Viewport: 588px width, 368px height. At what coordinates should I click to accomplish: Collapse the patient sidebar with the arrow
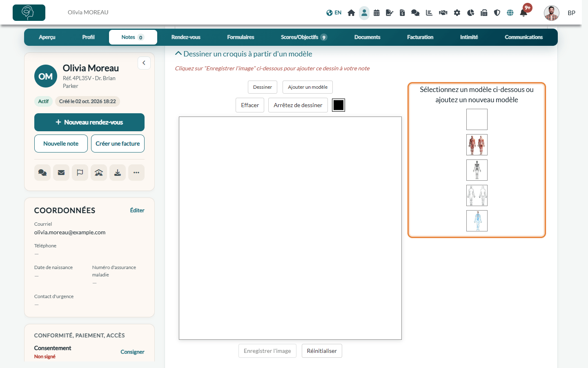pos(144,63)
